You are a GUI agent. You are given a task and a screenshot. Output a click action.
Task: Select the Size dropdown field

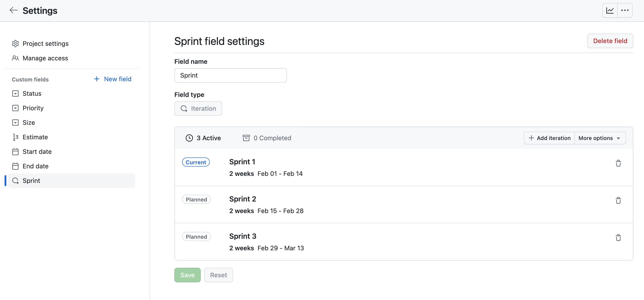pyautogui.click(x=15, y=122)
